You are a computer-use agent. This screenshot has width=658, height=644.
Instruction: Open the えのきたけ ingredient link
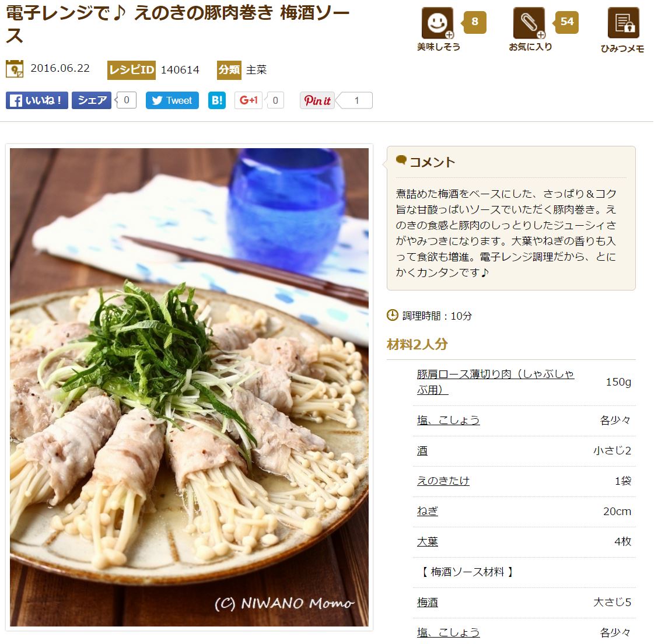[x=443, y=481]
